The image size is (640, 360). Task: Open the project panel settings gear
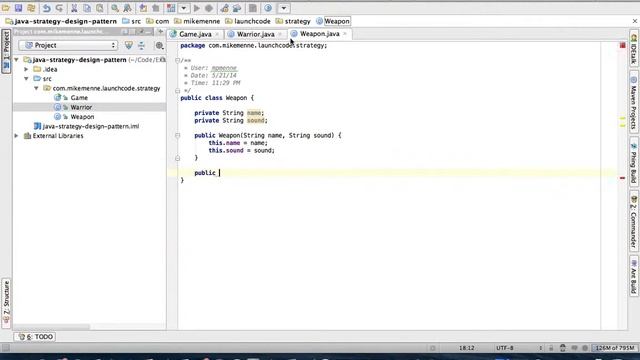(x=159, y=46)
